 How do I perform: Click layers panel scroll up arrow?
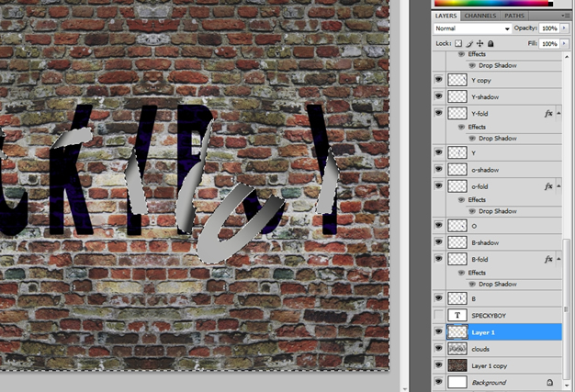pyautogui.click(x=567, y=57)
